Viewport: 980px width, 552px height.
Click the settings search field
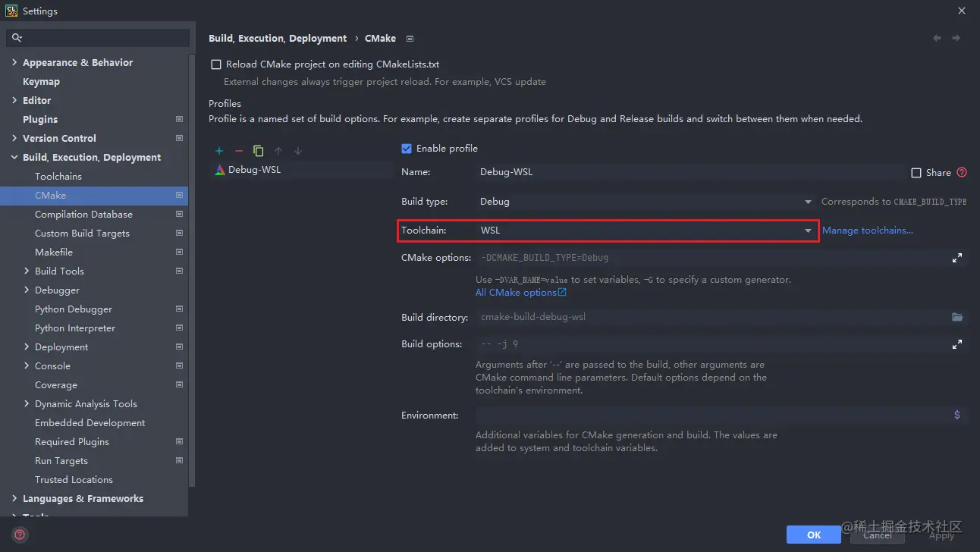tap(99, 37)
